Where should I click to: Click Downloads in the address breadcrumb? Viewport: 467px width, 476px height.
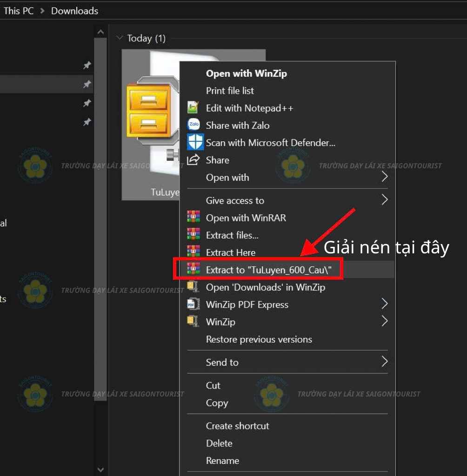click(74, 11)
